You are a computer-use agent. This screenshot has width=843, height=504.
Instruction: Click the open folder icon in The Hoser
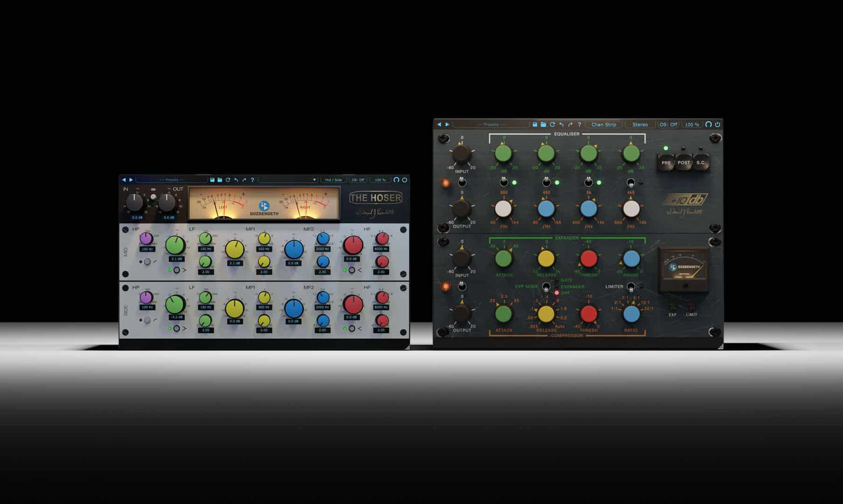tap(220, 180)
